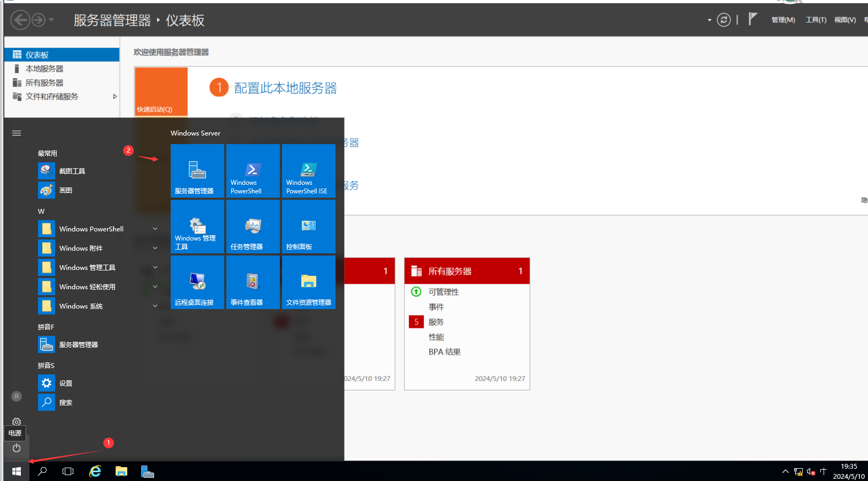The width and height of the screenshot is (868, 481).
Task: Open dropdown beside refresh icon
Action: pyautogui.click(x=710, y=20)
